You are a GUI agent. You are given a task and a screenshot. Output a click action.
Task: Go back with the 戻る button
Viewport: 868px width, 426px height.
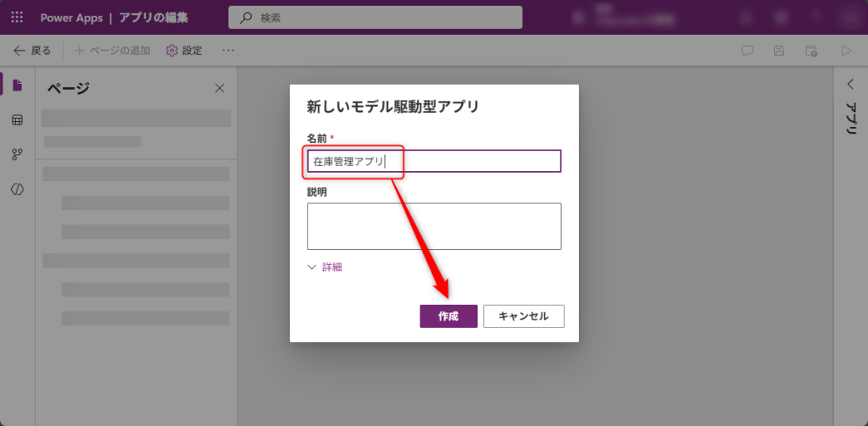click(x=32, y=51)
